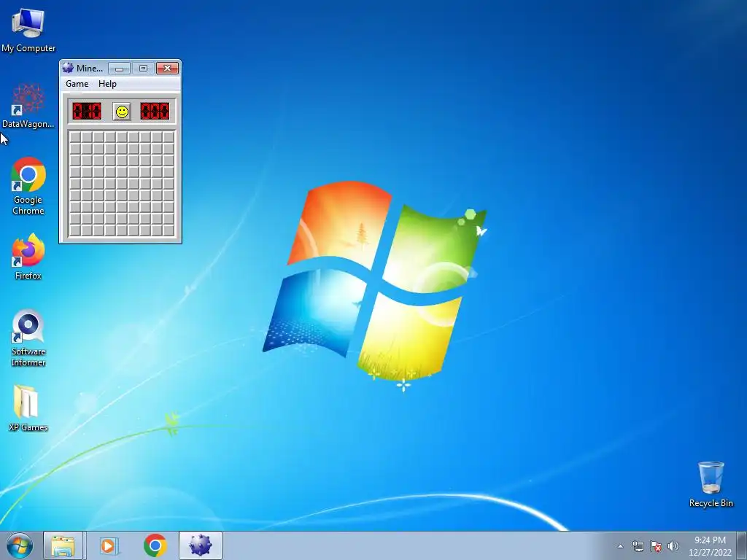Open the Action Center flag icon
The height and width of the screenshot is (560, 747).
[656, 546]
